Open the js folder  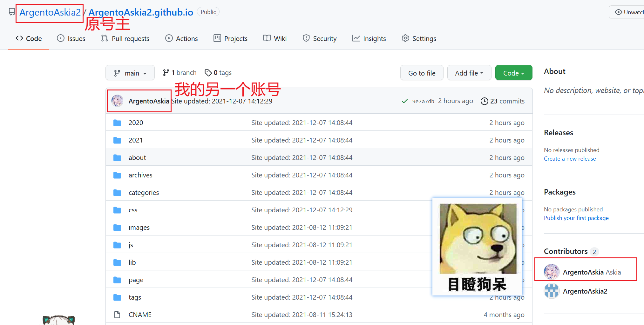click(x=131, y=245)
